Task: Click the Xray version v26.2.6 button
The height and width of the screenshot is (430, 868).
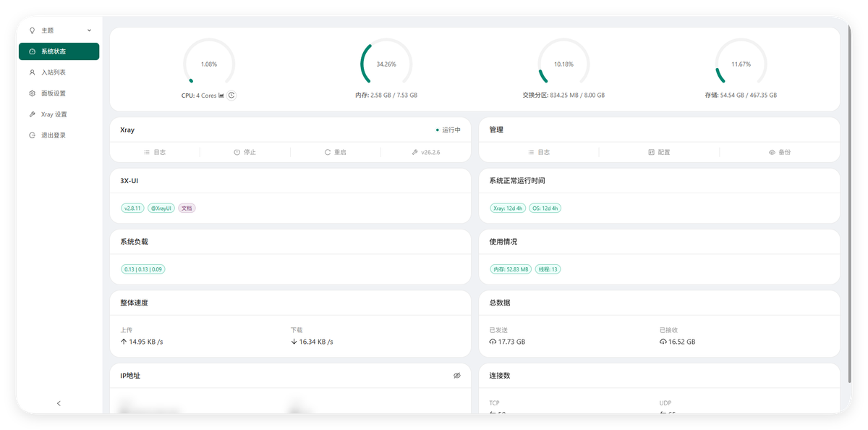Action: 425,153
